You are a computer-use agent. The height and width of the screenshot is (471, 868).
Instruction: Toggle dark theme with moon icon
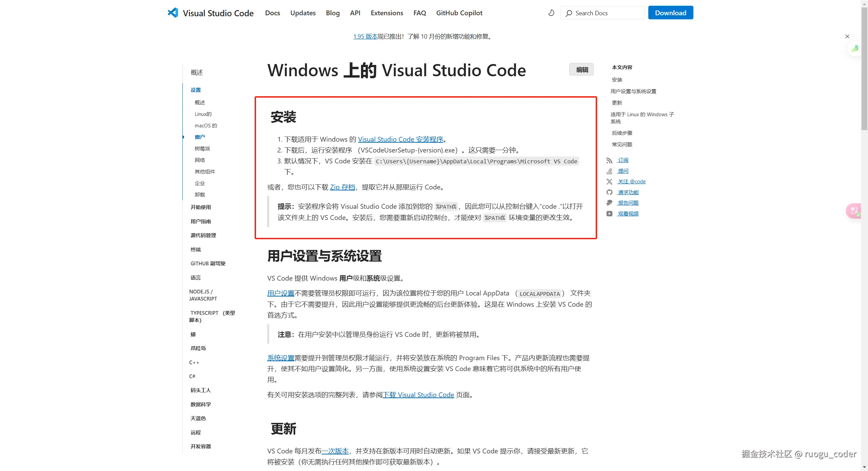[x=551, y=13]
